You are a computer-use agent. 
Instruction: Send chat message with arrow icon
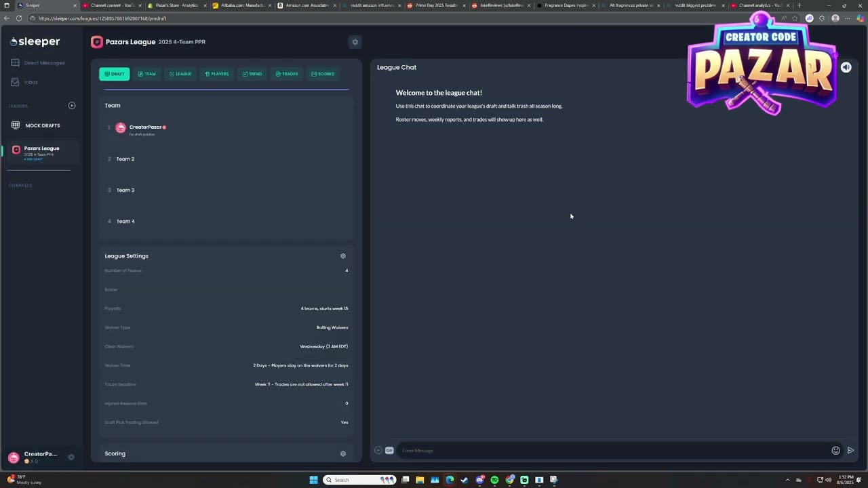click(850, 450)
